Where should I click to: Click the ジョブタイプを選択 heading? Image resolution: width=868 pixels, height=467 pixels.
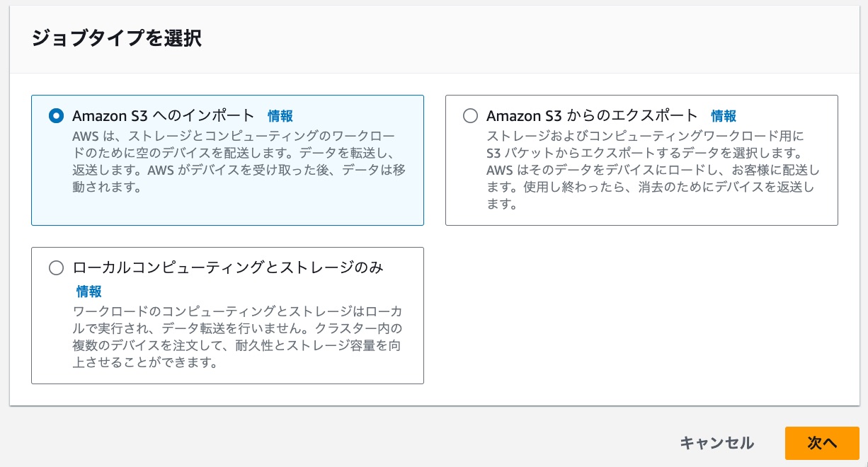(x=118, y=40)
